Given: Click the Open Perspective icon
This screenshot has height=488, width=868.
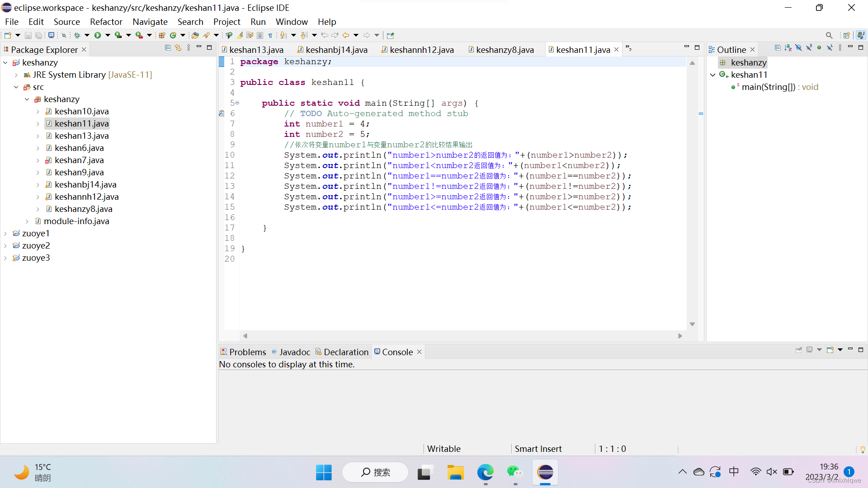Looking at the screenshot, I should (x=846, y=35).
